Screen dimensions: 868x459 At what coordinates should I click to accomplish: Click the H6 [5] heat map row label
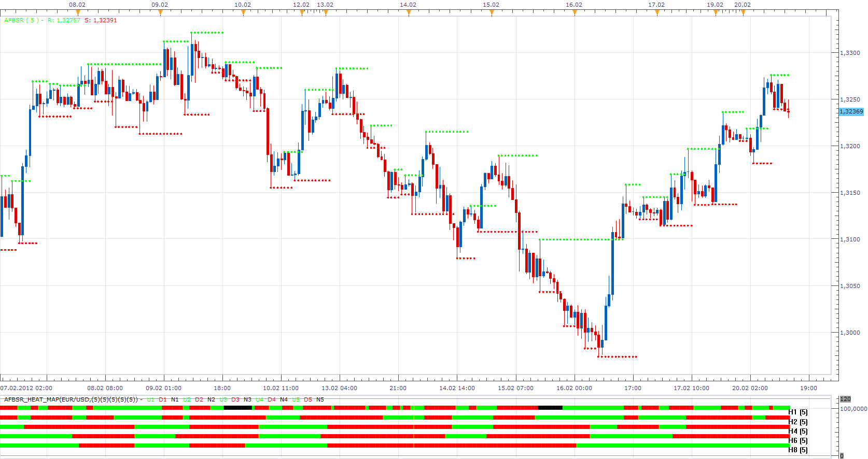[x=798, y=440]
